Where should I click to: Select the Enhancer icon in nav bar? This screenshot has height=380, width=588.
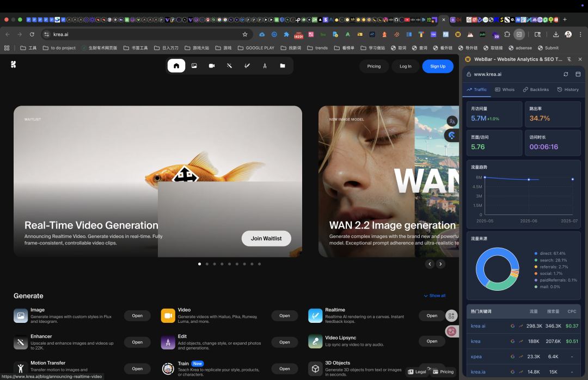point(229,66)
